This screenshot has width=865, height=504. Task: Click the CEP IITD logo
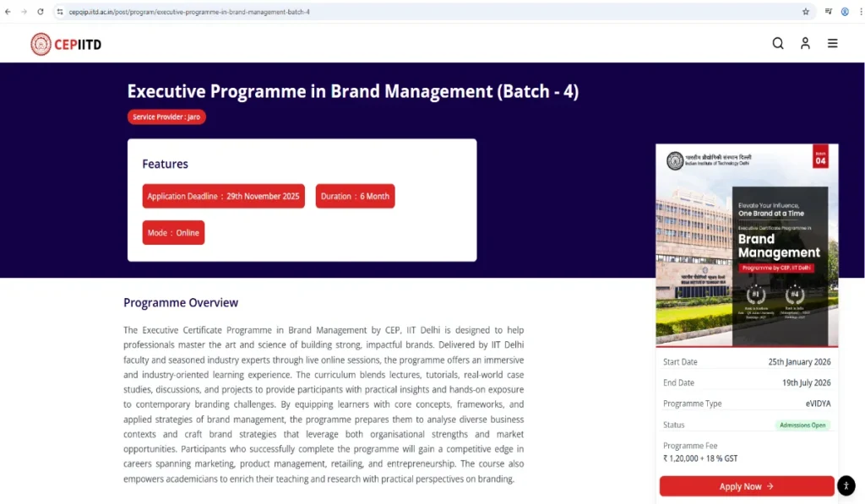(x=66, y=44)
